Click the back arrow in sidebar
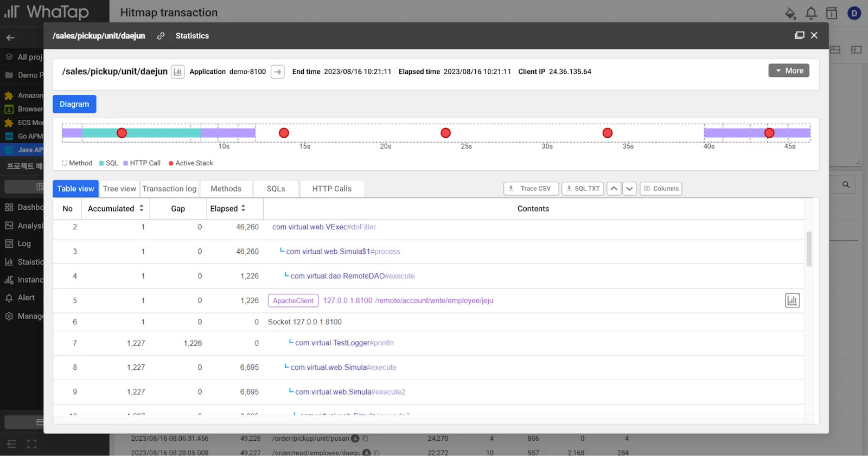The image size is (868, 456). pos(10,37)
